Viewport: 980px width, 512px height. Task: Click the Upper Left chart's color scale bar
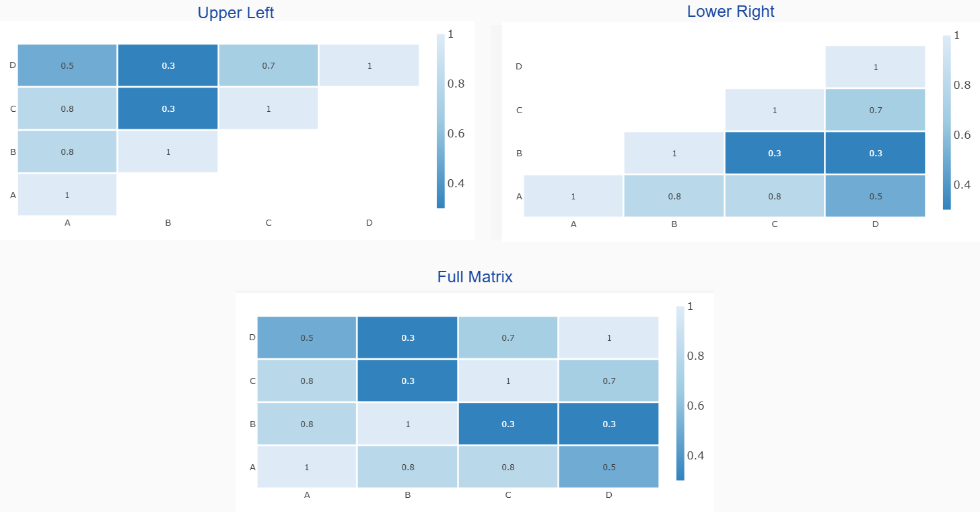440,121
